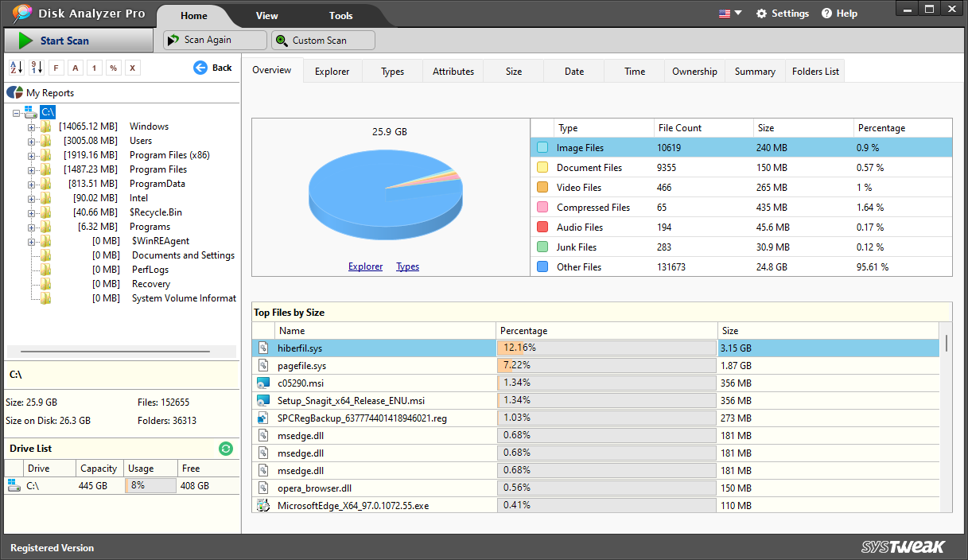Click the 9-1 numeric sort icon
Image resolution: width=968 pixels, height=560 pixels.
(x=37, y=68)
